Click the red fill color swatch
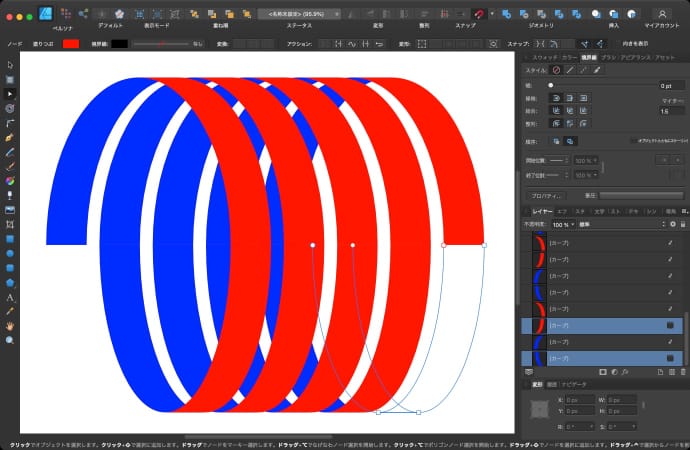Viewport: 690px width, 450px height. point(71,44)
